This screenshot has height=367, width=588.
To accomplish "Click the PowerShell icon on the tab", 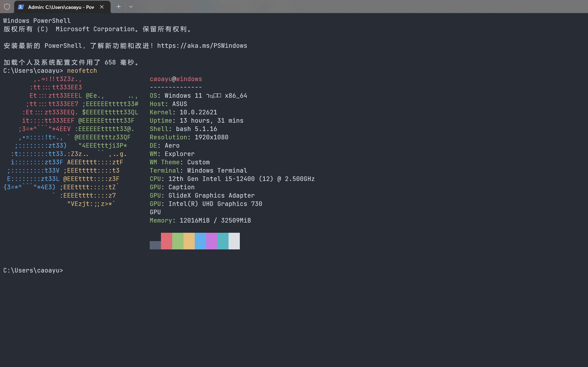I will pyautogui.click(x=21, y=7).
